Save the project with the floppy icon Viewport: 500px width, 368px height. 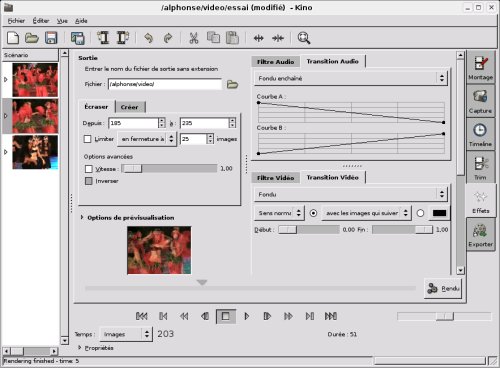pyautogui.click(x=51, y=38)
